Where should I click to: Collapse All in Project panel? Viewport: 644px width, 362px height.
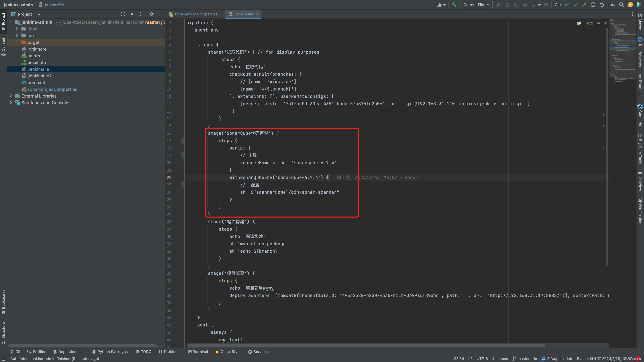(141, 14)
